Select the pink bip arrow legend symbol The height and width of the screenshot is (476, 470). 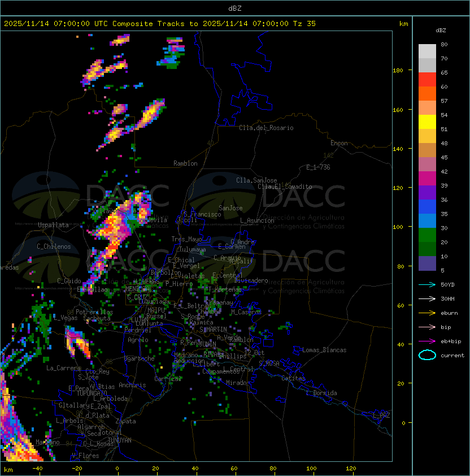pos(427,327)
